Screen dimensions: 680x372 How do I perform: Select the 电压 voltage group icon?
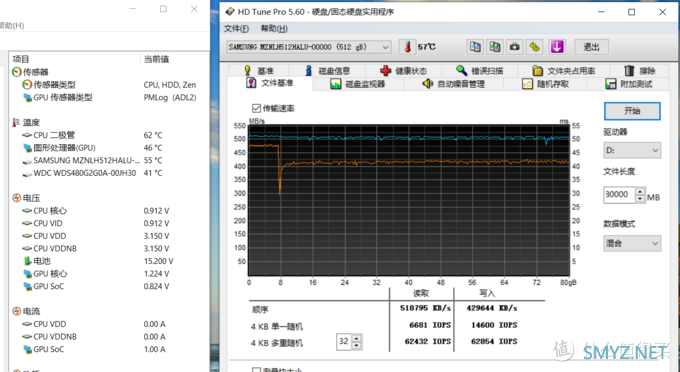point(16,198)
